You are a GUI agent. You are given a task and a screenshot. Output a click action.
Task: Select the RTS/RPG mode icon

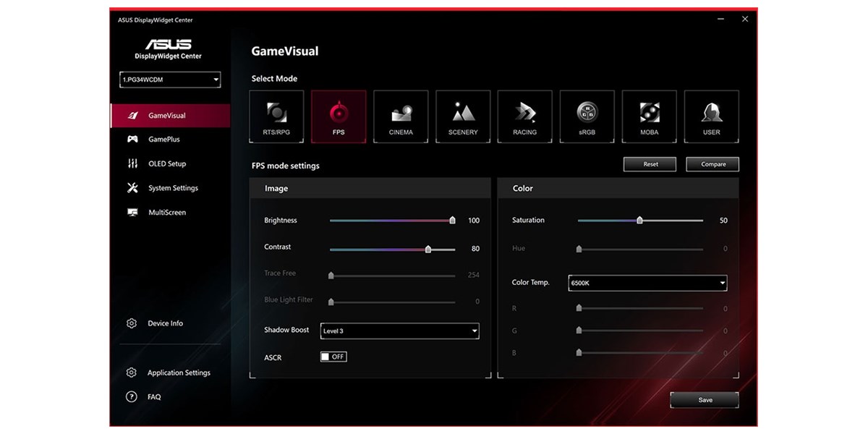pyautogui.click(x=277, y=116)
